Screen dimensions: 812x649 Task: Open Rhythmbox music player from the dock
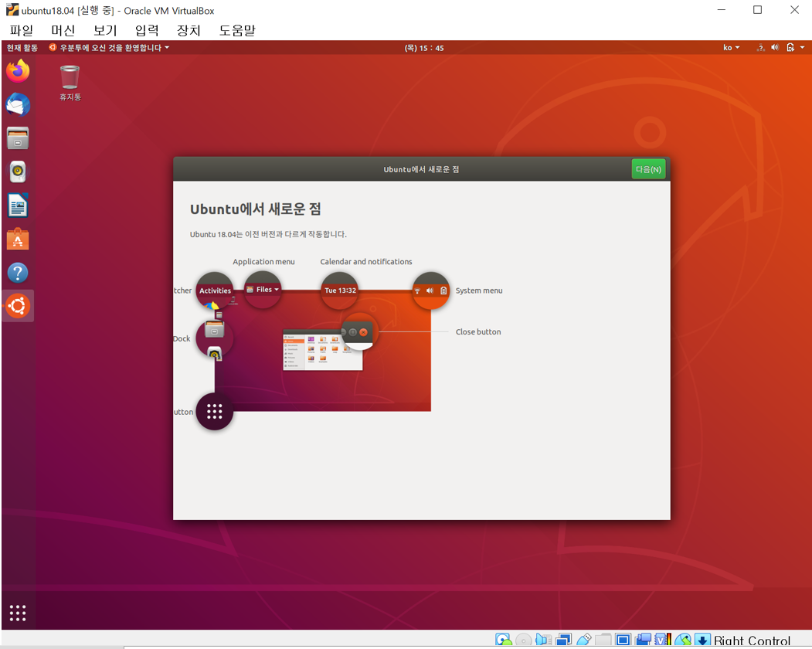click(x=18, y=172)
